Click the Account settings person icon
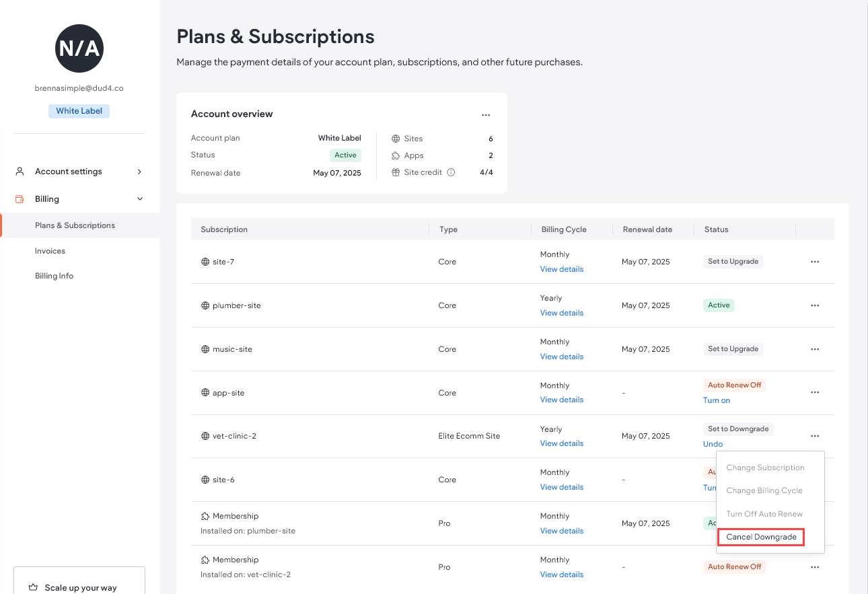Image resolution: width=868 pixels, height=594 pixels. tap(19, 171)
